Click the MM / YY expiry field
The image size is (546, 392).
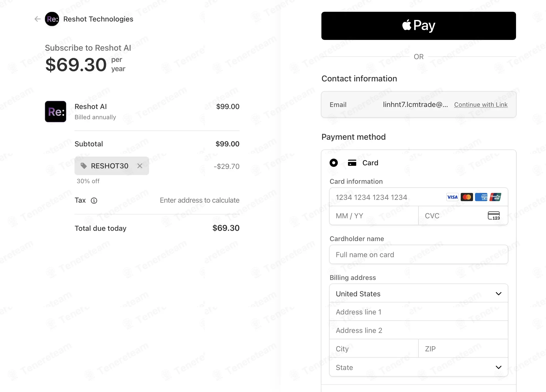[374, 216]
